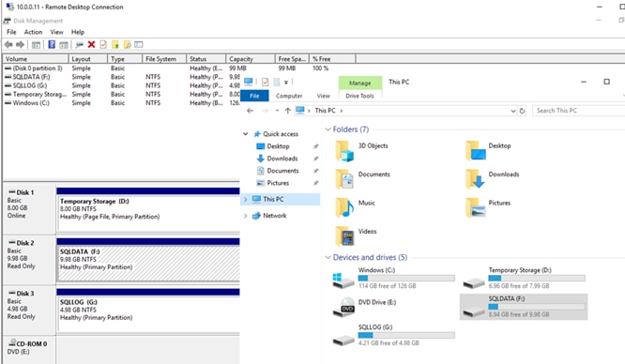The height and width of the screenshot is (364, 625).
Task: Click the Properties checkmark page icon in Disk Management toolbar
Action: 103,44
